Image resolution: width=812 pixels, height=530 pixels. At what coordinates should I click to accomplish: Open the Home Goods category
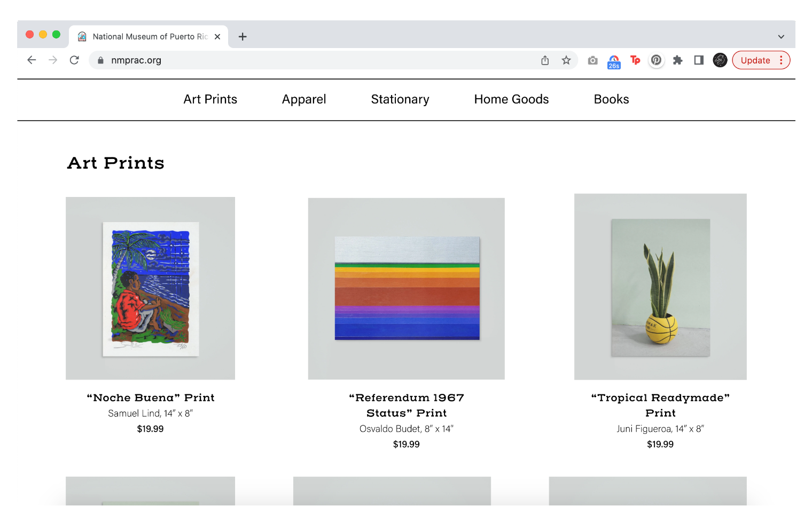[x=511, y=99]
